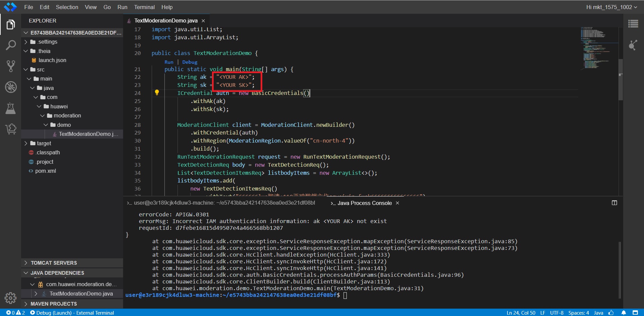Open pom.xml in the explorer

45,171
